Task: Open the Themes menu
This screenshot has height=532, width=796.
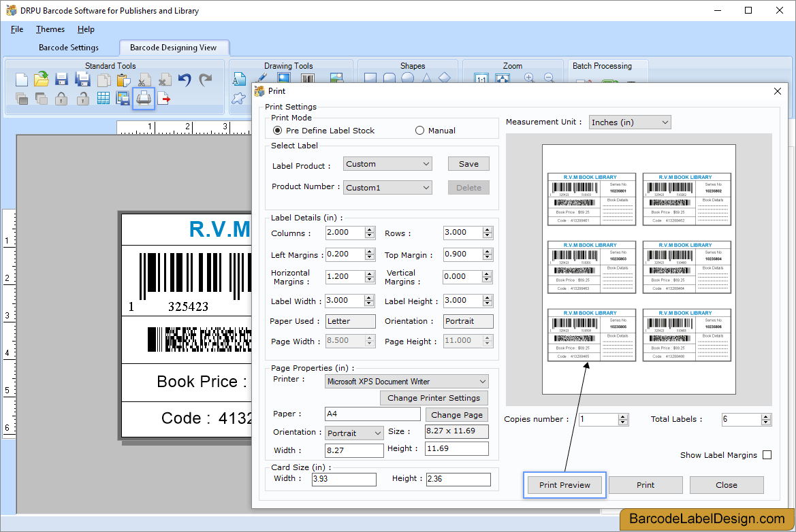Action: click(x=50, y=29)
